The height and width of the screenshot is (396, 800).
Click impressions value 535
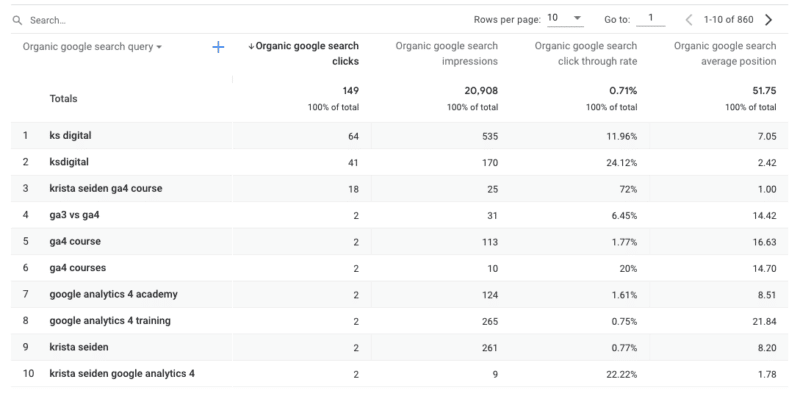coord(490,136)
